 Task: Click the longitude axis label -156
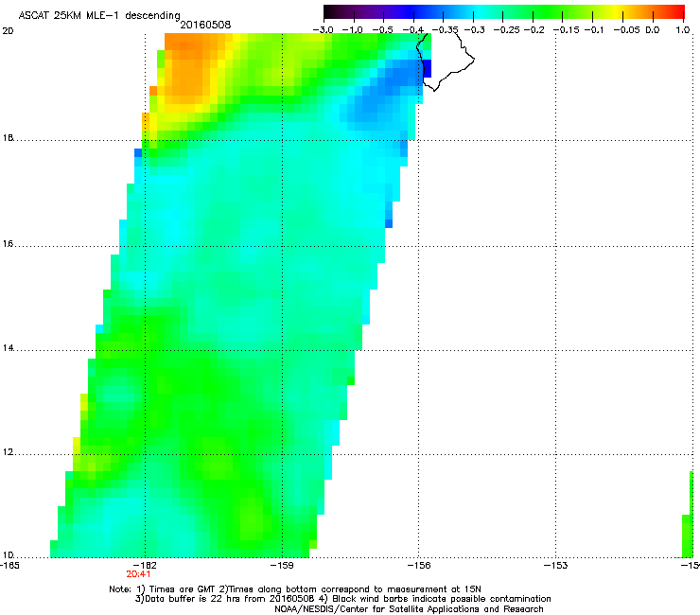419,566
